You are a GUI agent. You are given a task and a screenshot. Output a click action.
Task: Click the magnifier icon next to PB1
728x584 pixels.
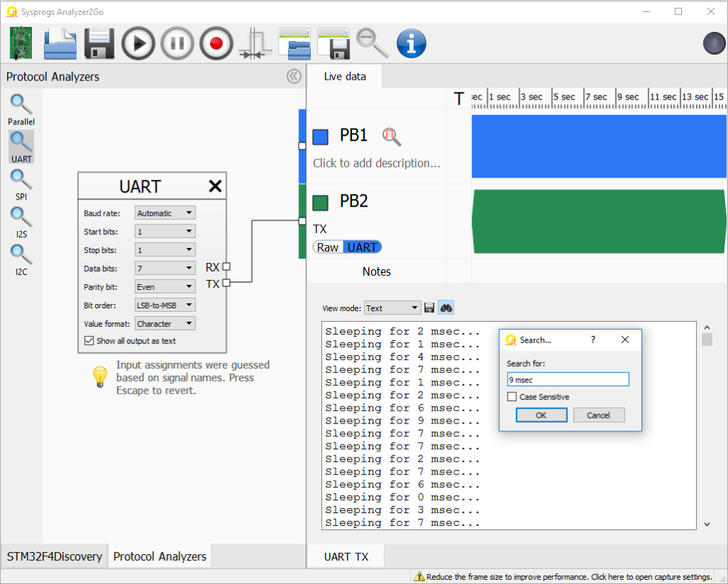391,136
